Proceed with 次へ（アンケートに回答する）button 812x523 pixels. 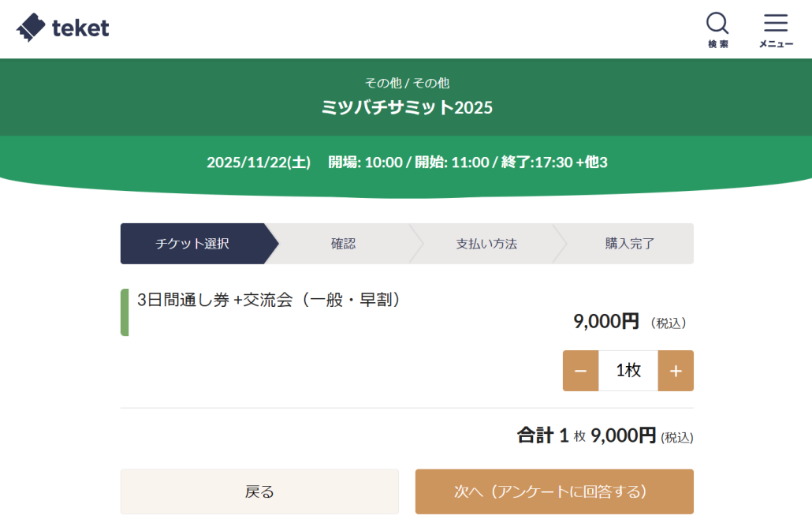pyautogui.click(x=554, y=491)
